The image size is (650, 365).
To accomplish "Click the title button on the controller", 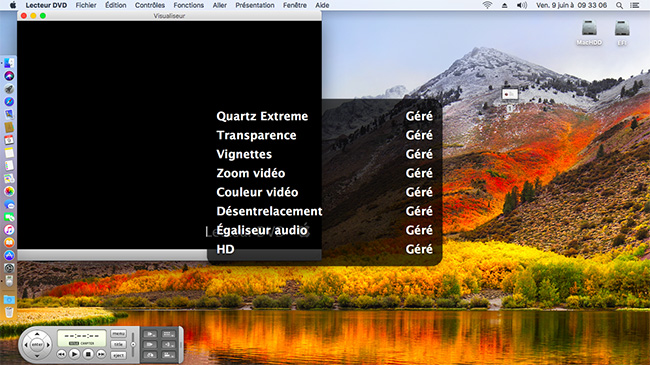I will tap(119, 344).
